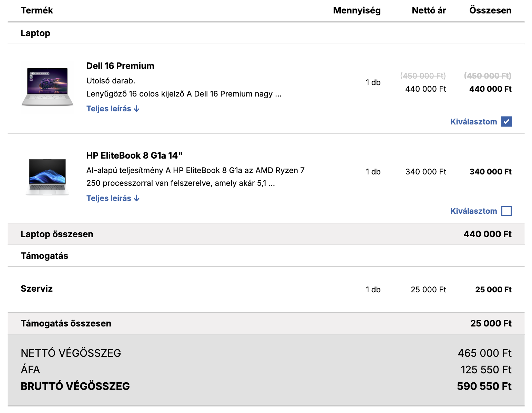The image size is (532, 413).
Task: Click the Kiválasztom label under Dell laptop
Action: click(473, 122)
